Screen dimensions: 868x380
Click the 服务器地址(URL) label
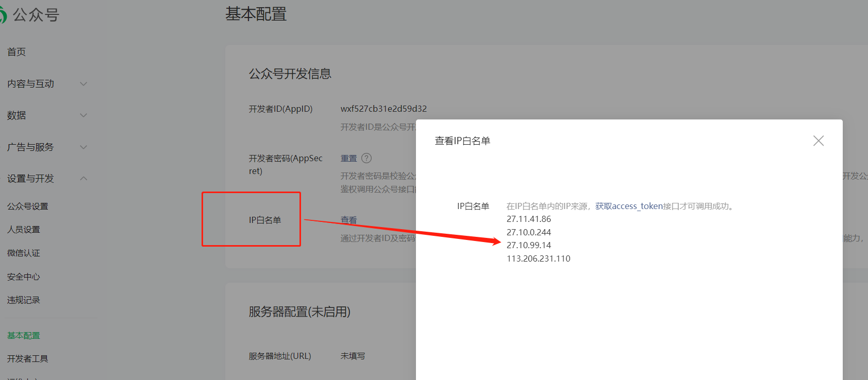click(x=280, y=356)
